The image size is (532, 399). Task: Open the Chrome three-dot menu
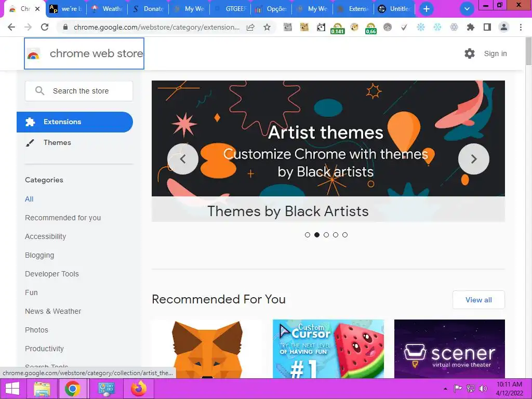point(521,27)
